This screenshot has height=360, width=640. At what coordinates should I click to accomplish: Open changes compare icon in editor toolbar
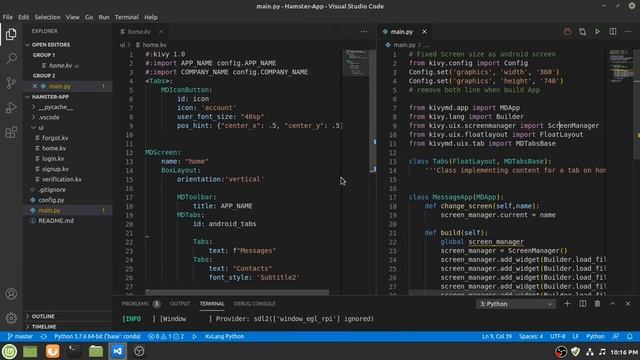582,31
